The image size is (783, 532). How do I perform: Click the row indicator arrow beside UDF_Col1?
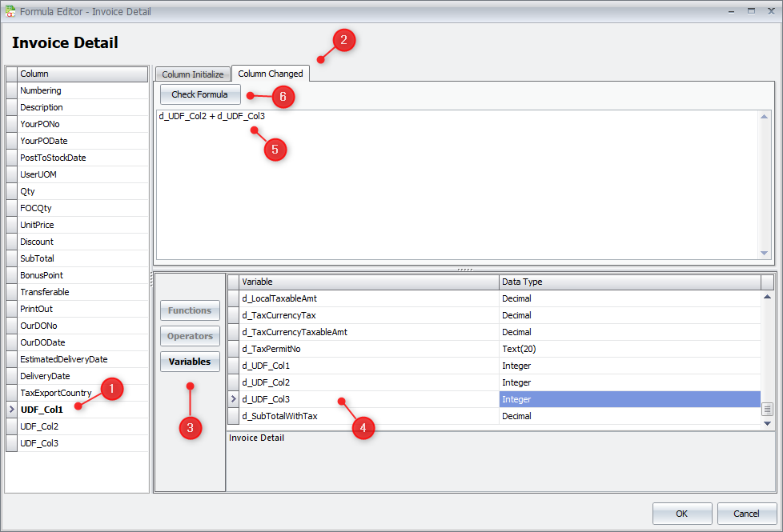pyautogui.click(x=11, y=410)
